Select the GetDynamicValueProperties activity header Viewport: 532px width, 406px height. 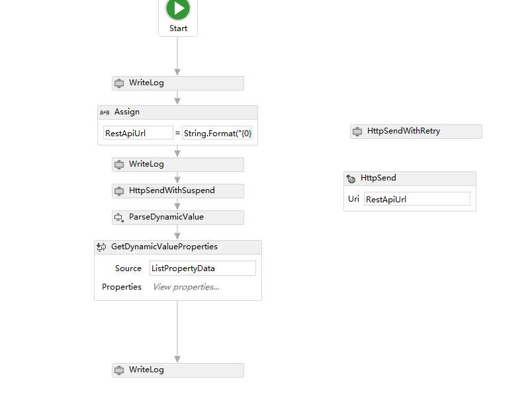(x=178, y=247)
